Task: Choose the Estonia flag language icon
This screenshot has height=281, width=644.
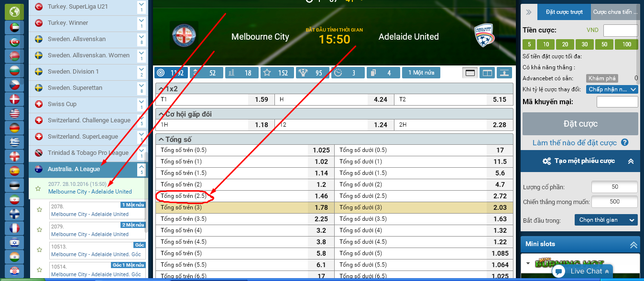Action: coord(14,185)
